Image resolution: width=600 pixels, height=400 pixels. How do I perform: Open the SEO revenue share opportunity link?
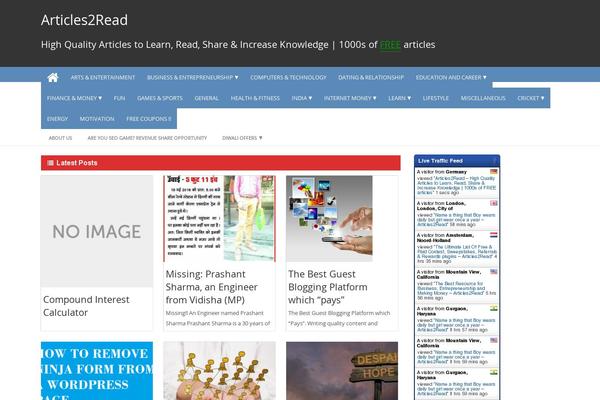point(147,138)
